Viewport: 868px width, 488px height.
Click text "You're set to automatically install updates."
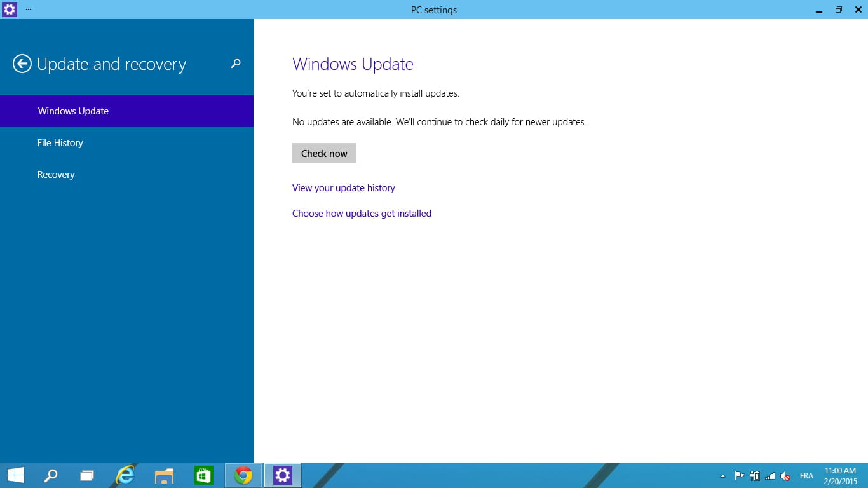[x=376, y=93]
